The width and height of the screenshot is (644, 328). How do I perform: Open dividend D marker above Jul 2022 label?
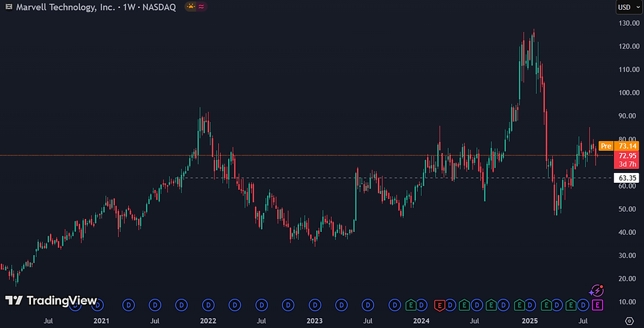(262, 305)
